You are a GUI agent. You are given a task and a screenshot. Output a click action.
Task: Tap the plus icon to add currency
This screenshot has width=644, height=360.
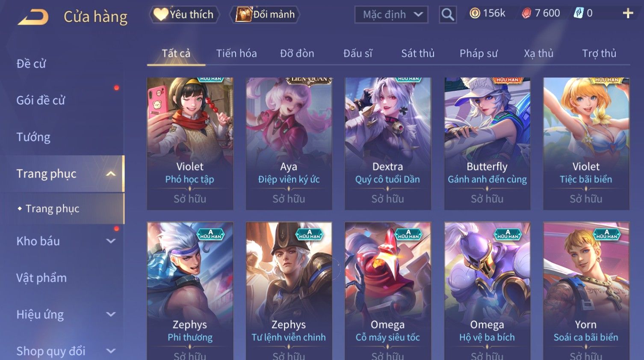pyautogui.click(x=628, y=14)
